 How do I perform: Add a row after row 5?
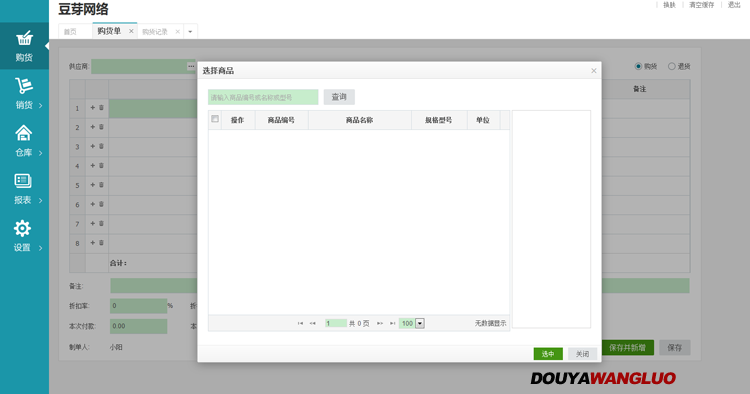coord(93,185)
